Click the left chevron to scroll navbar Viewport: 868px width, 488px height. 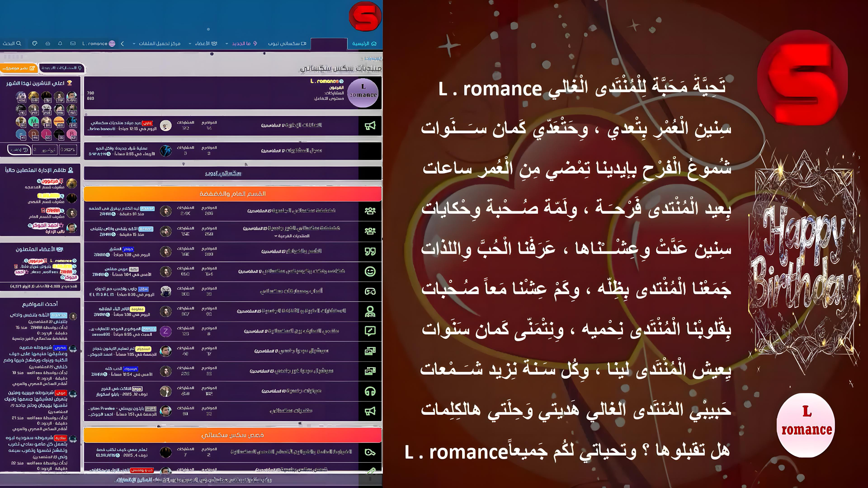point(122,43)
